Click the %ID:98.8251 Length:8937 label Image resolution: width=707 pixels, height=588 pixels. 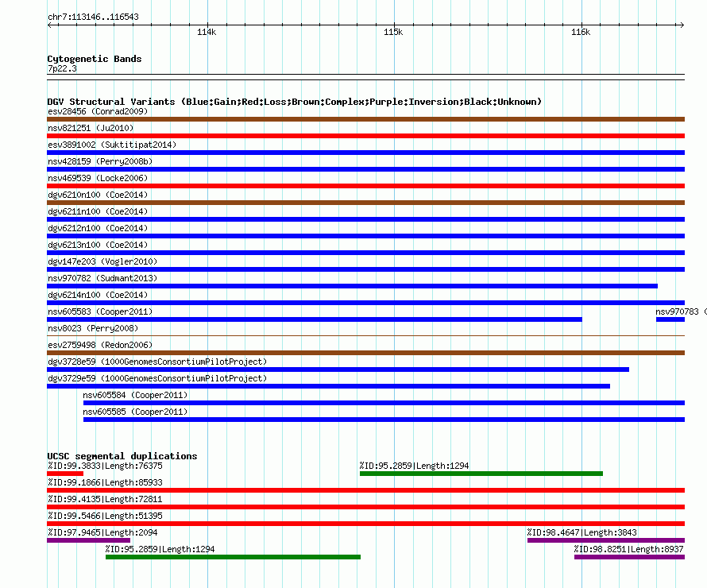629,549
